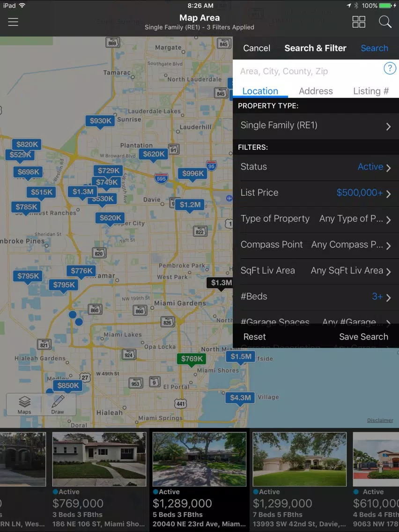Image resolution: width=399 pixels, height=532 pixels.
Task: Tap the magnifying glass search icon
Action: click(385, 22)
